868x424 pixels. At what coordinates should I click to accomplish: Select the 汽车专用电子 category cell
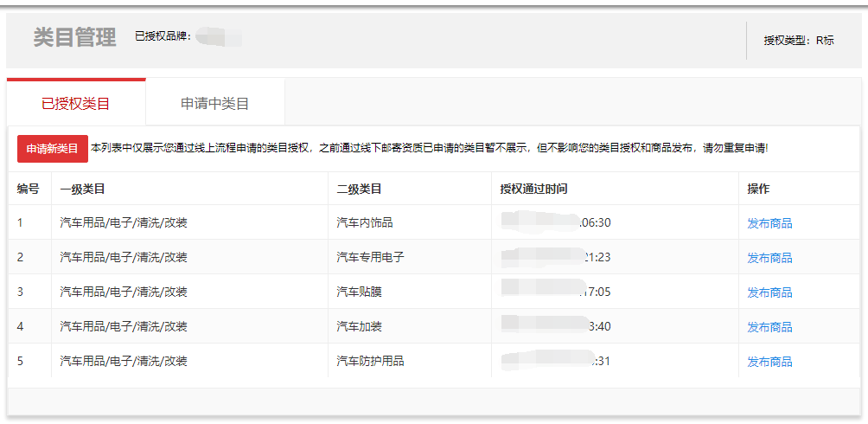pyautogui.click(x=370, y=258)
